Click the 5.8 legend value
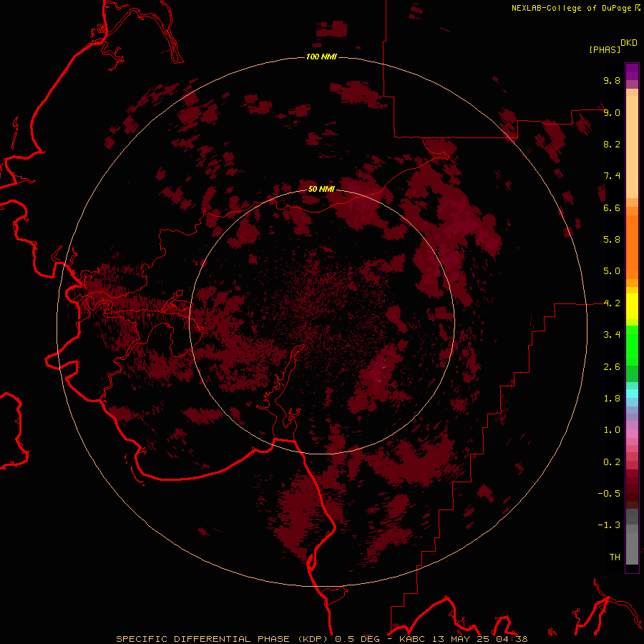This screenshot has width=644, height=644. (x=612, y=240)
